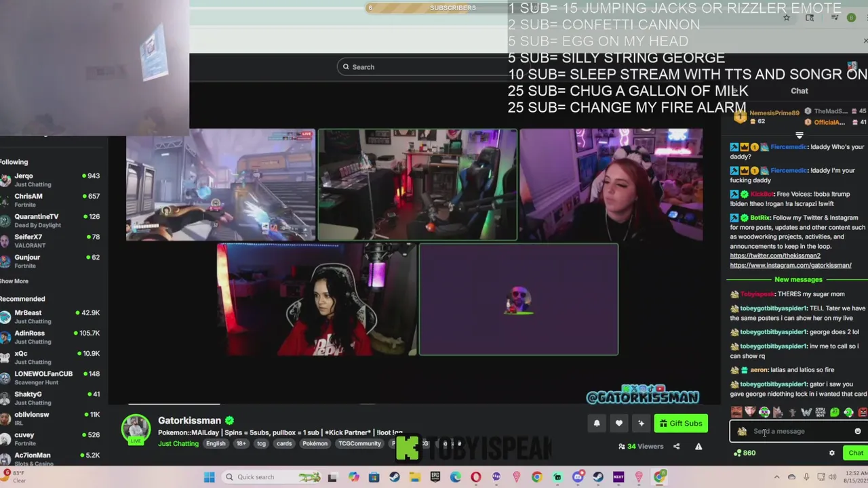Open Epic Games Launcher from taskbar
Image resolution: width=868 pixels, height=488 pixels.
tap(435, 477)
